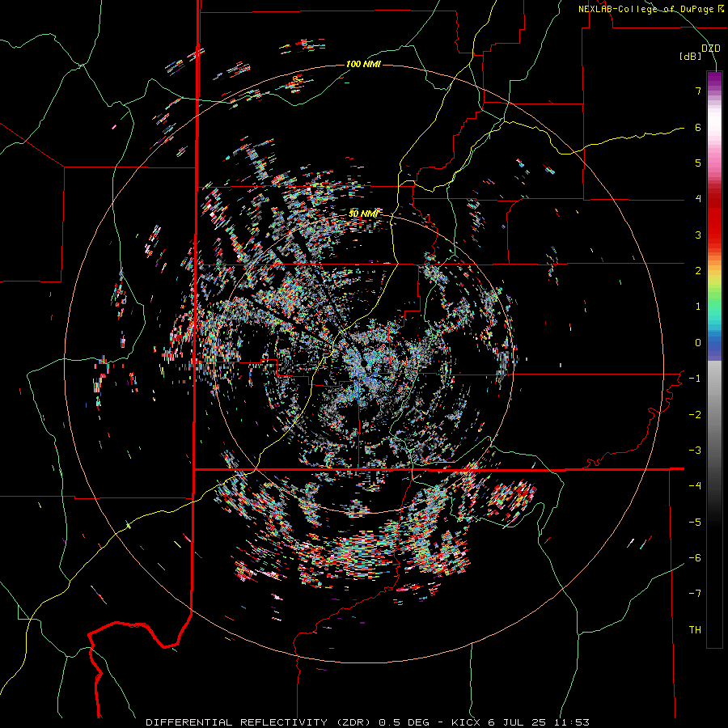Select the 4 dB scale label
The image size is (728, 728).
698,199
